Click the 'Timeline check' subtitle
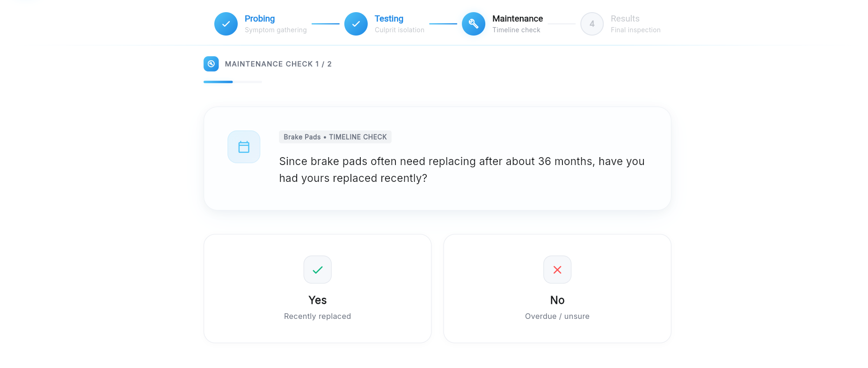Screen dimensions: 868x368 516,30
